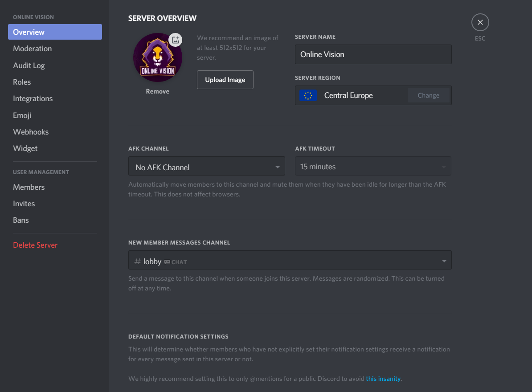This screenshot has width=532, height=392.
Task: Expand the AFK Timeout dropdown
Action: click(372, 167)
